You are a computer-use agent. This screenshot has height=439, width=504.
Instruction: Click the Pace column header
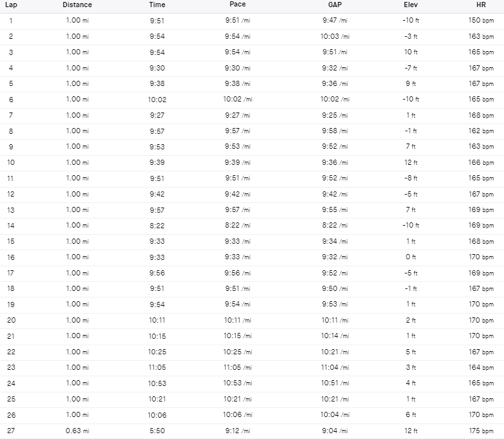point(237,5)
